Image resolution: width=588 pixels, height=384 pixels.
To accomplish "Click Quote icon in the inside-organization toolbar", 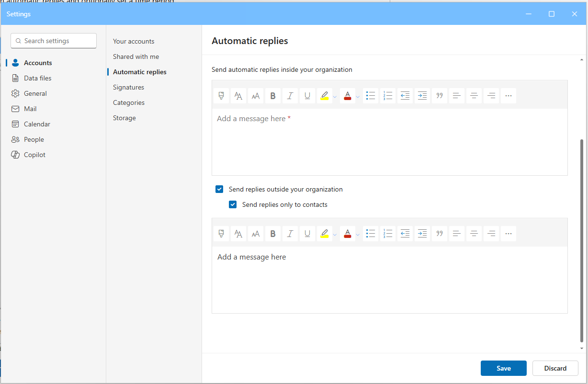I will point(440,96).
